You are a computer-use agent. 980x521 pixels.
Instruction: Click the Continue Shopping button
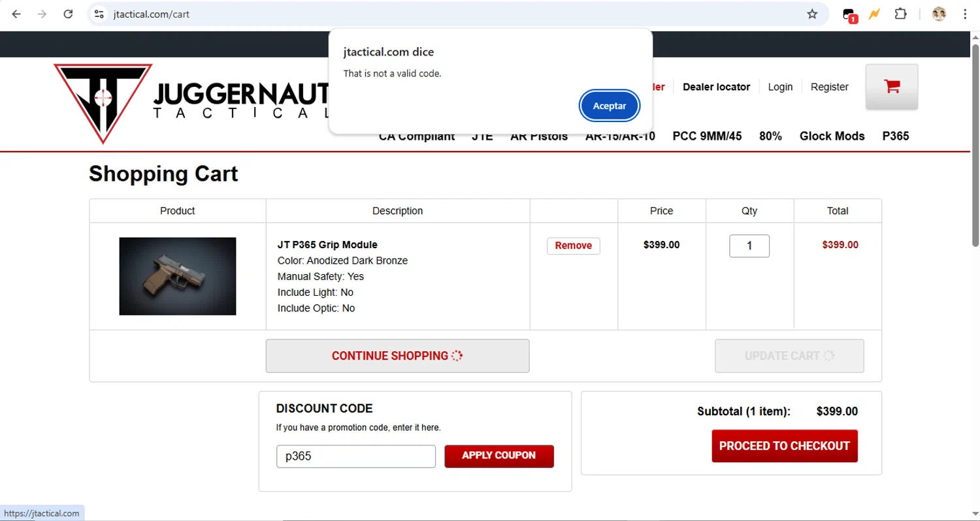(397, 356)
